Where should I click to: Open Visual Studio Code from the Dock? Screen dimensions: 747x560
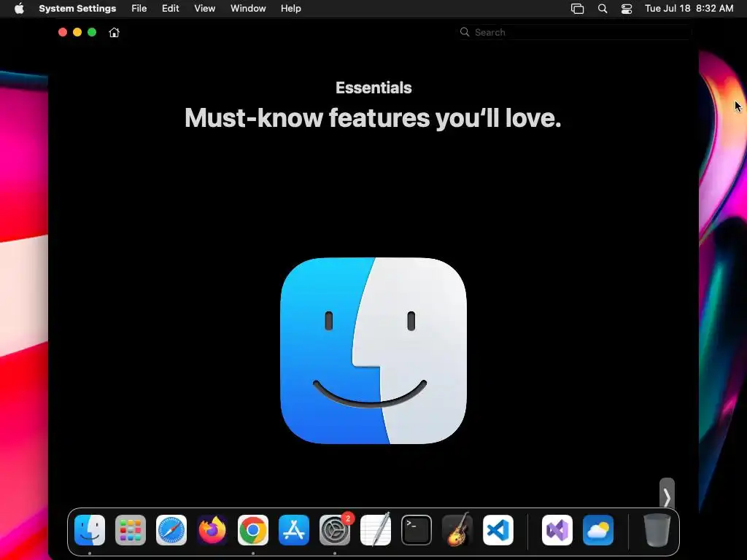pos(498,530)
